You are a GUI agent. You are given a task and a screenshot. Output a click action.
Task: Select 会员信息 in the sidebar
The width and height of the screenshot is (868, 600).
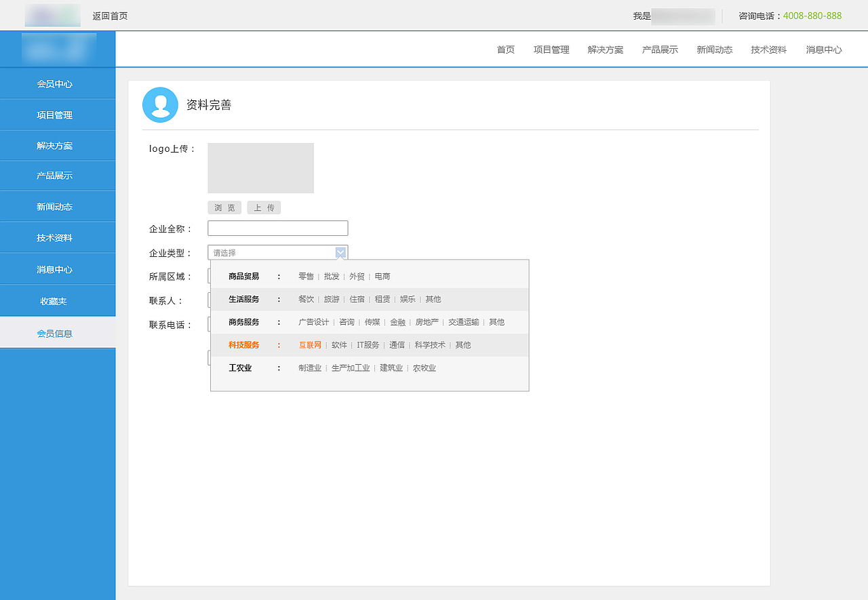click(x=58, y=332)
